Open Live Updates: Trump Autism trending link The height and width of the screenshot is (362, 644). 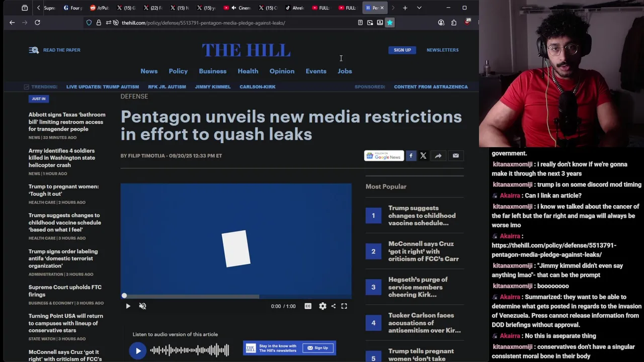click(x=102, y=86)
